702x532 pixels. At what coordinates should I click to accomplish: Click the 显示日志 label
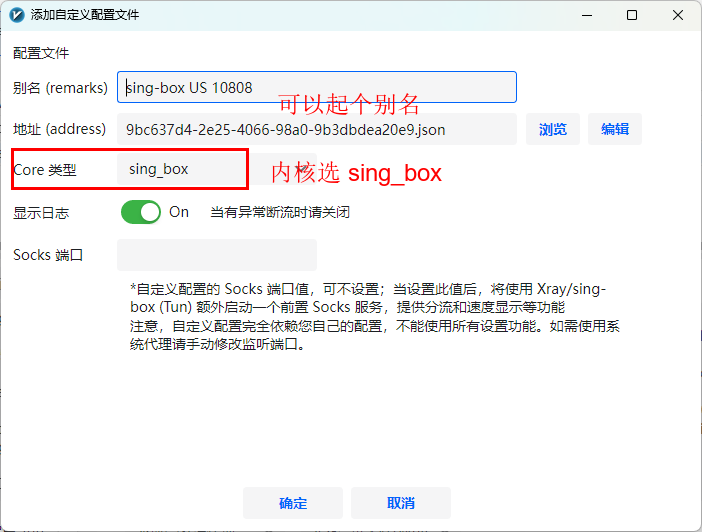41,212
